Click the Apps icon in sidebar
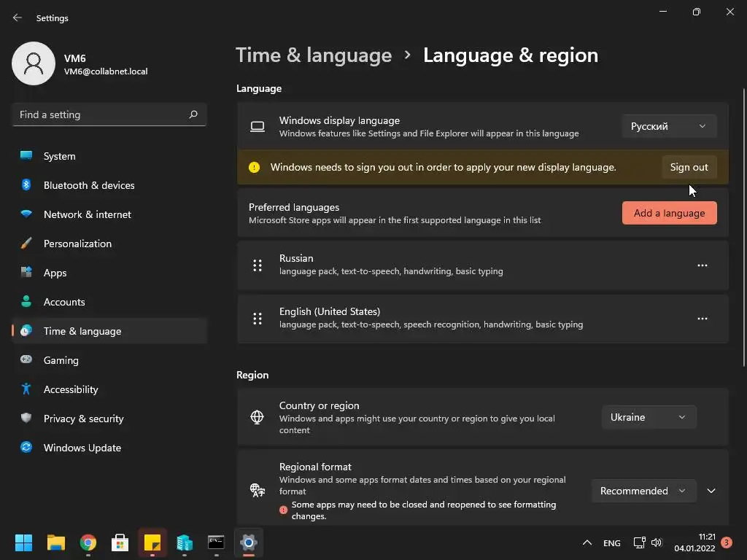This screenshot has height=560, width=747. point(26,273)
